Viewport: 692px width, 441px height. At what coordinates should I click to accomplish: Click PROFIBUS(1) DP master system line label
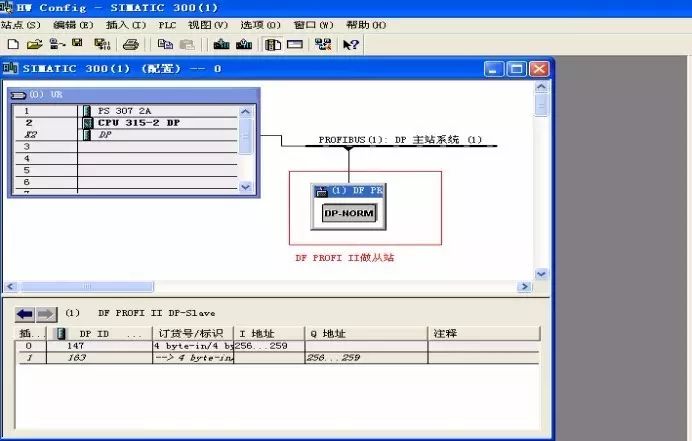(x=400, y=140)
